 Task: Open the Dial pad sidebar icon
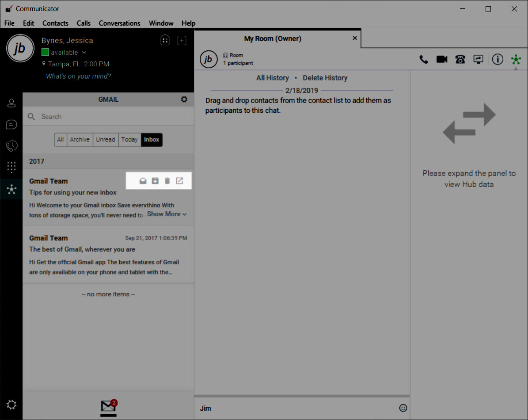coord(11,167)
